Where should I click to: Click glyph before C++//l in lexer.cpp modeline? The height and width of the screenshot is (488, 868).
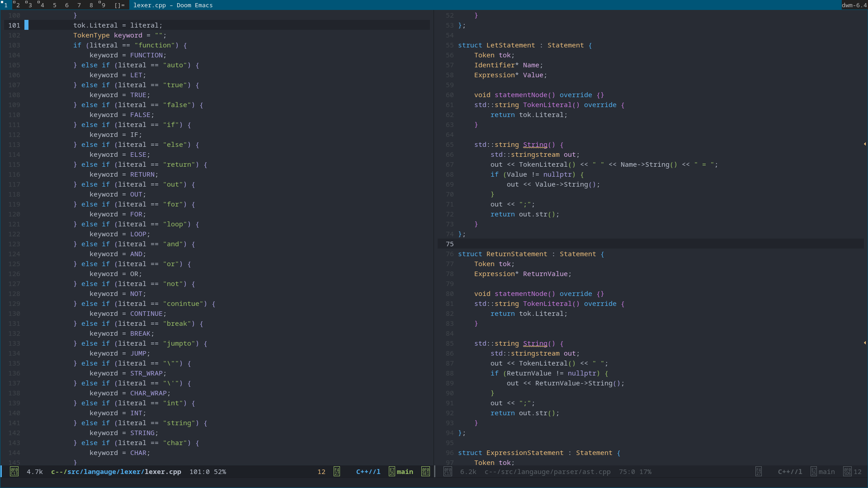(x=337, y=472)
